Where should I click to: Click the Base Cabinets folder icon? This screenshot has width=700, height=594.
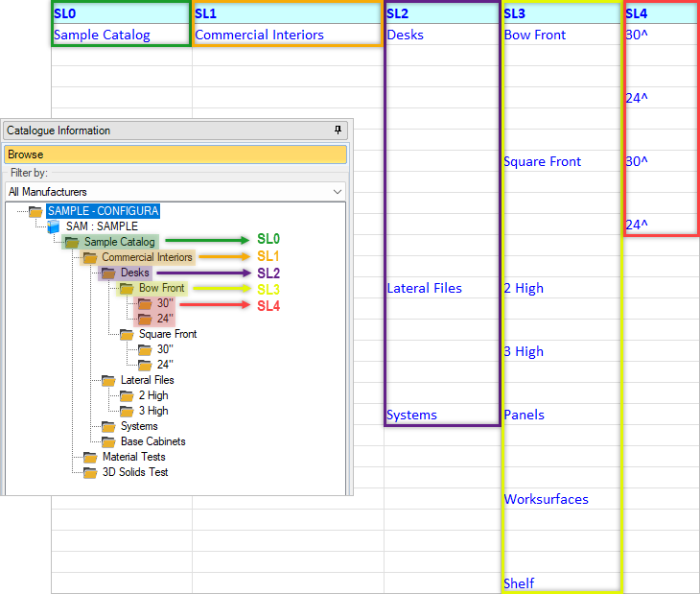coord(108,441)
